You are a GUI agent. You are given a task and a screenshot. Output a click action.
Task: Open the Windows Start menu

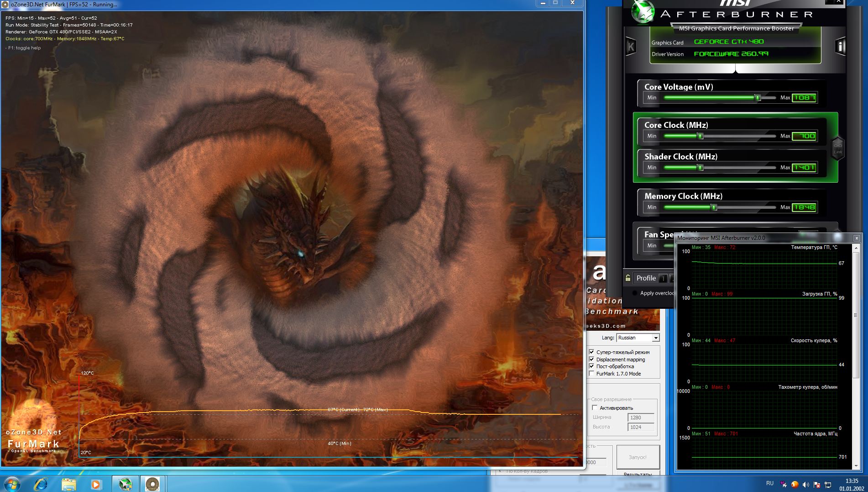(11, 484)
